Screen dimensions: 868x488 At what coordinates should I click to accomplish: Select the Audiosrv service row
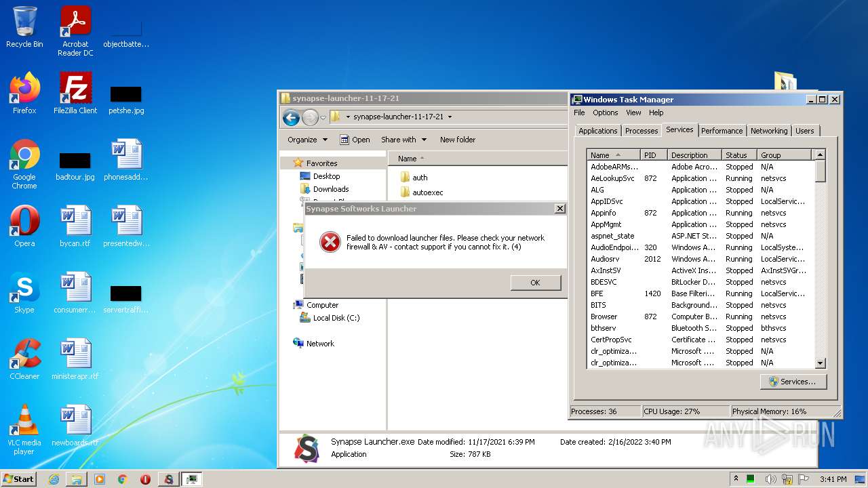point(700,259)
